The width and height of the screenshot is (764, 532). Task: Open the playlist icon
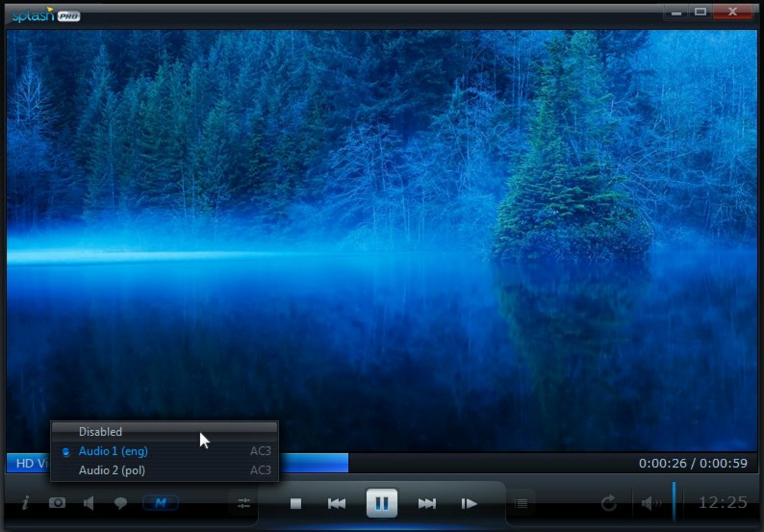point(521,503)
